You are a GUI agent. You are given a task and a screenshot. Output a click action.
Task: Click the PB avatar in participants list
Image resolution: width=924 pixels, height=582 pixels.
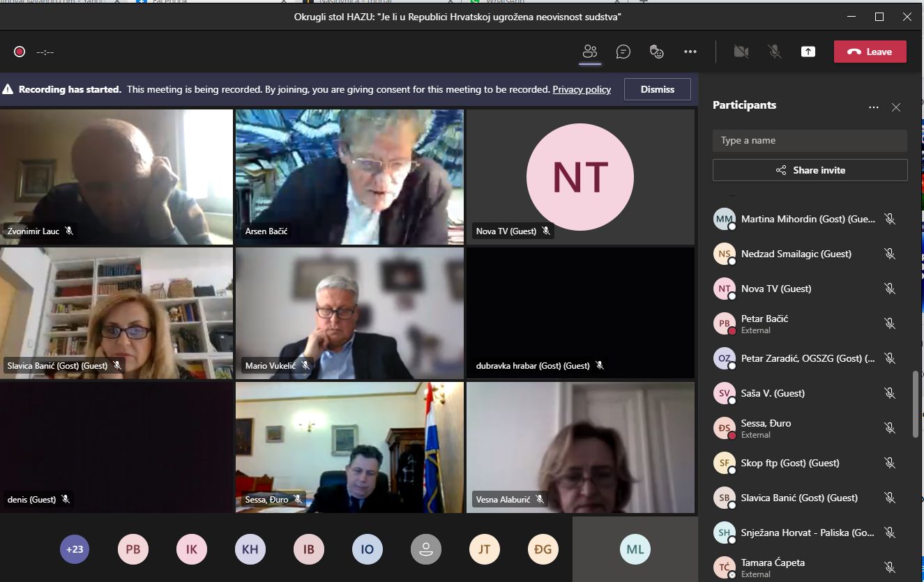[x=725, y=323]
